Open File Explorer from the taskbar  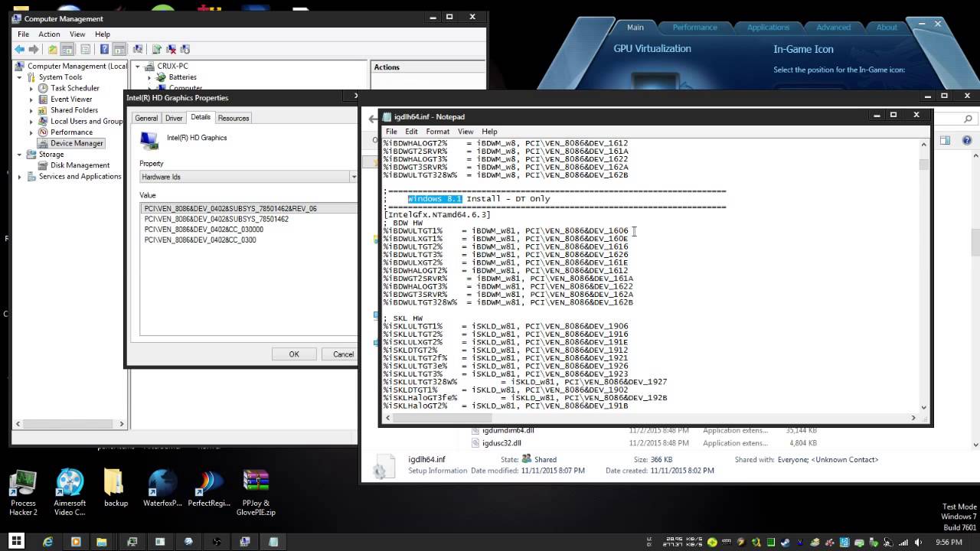(102, 542)
